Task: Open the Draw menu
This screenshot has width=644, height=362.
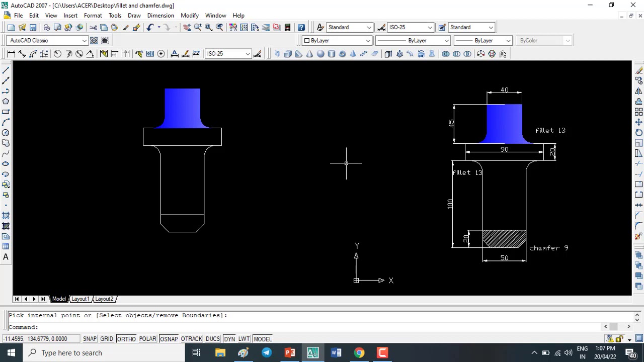Action: pos(134,15)
